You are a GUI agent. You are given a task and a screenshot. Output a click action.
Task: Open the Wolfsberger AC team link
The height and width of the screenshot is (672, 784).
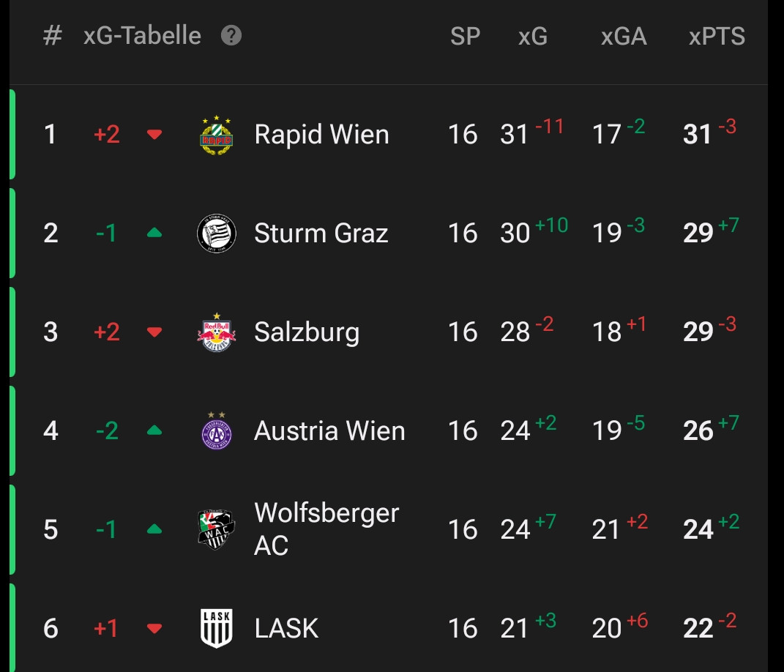[326, 529]
